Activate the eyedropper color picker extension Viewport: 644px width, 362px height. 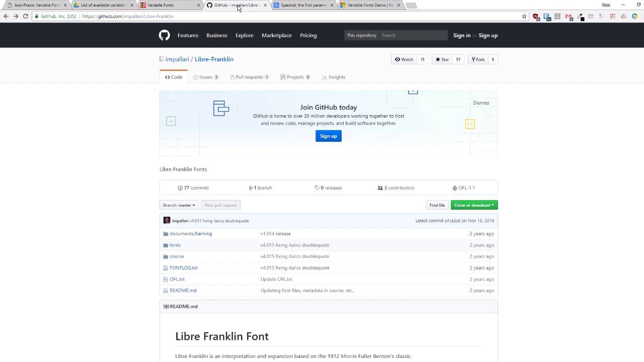(x=580, y=17)
